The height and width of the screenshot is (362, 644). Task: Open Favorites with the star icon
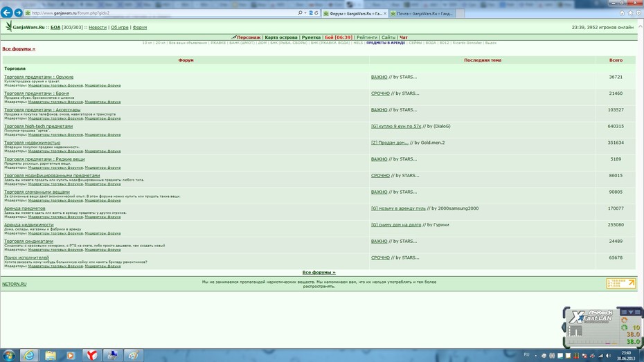tap(630, 13)
